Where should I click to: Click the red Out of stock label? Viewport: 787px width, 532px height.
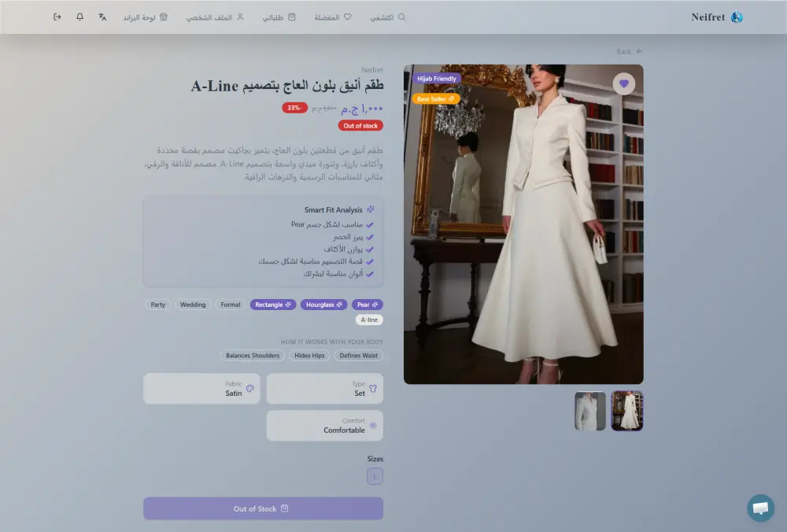pyautogui.click(x=360, y=126)
